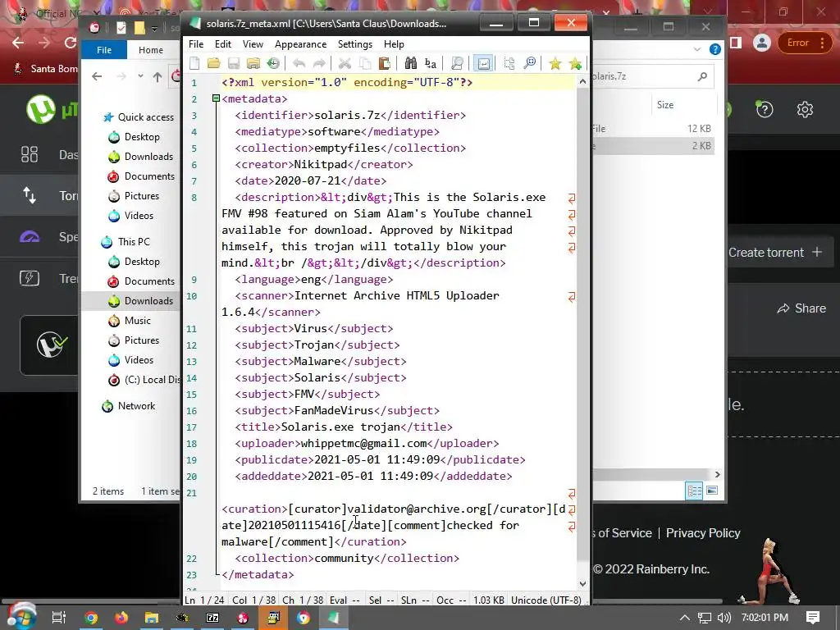Click Create torrent in uTorrent page
The image size is (840, 630).
(775, 253)
